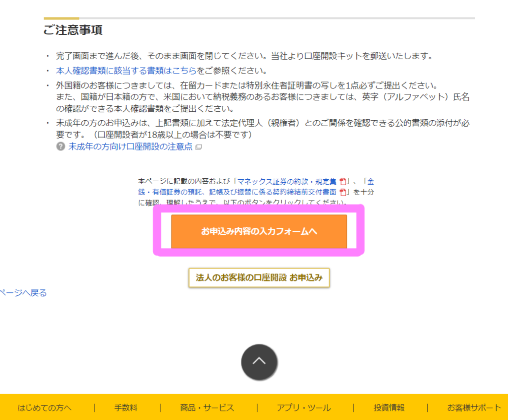The image size is (508, 420).
Task: Click the external window icon after 未成年の方向け link
Action: point(199,147)
